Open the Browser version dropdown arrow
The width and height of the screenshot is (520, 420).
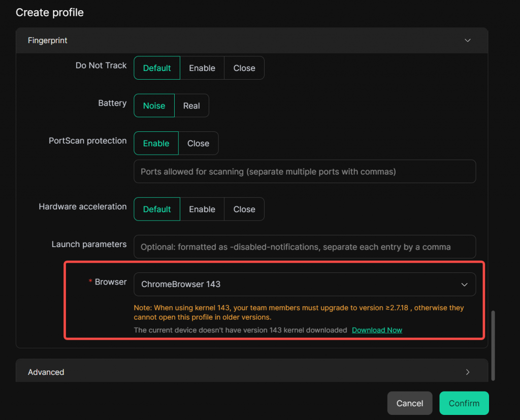[x=464, y=285]
